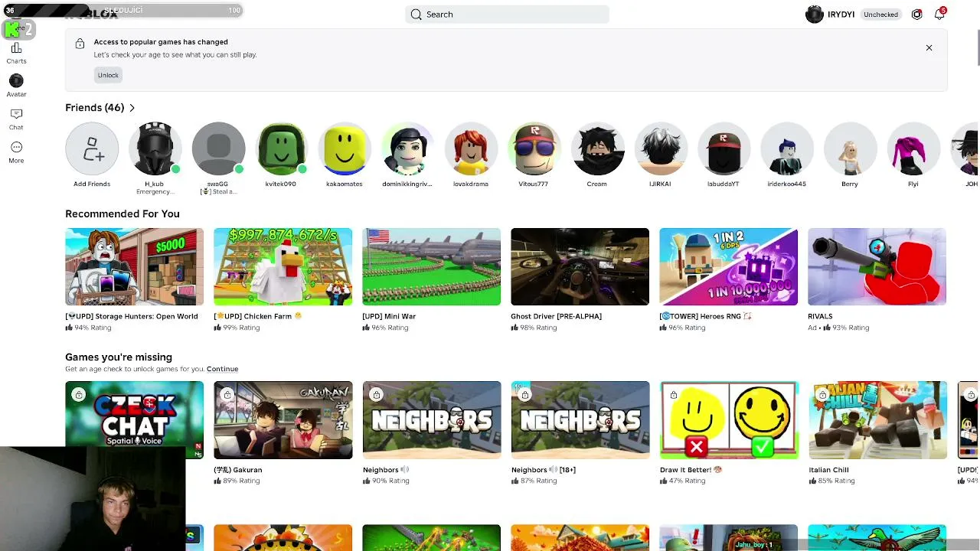980x551 pixels.
Task: Open friend H_kub's avatar
Action: pos(155,148)
